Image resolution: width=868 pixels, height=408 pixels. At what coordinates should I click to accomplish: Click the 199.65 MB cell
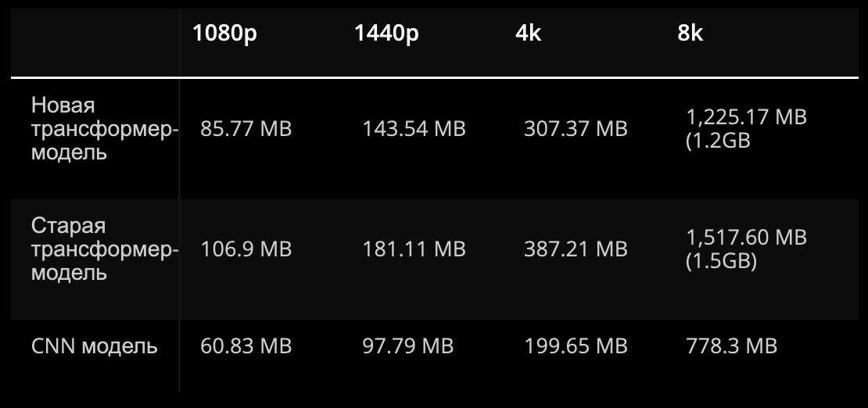coord(576,346)
